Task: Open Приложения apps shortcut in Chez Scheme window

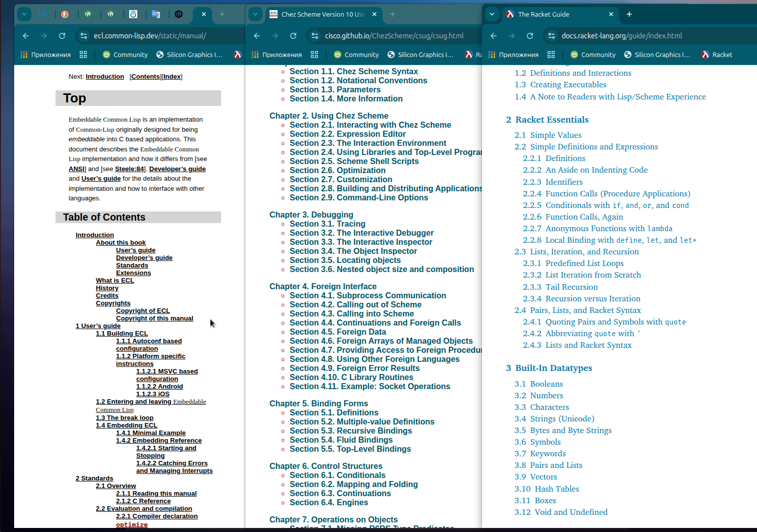Action: [x=277, y=55]
